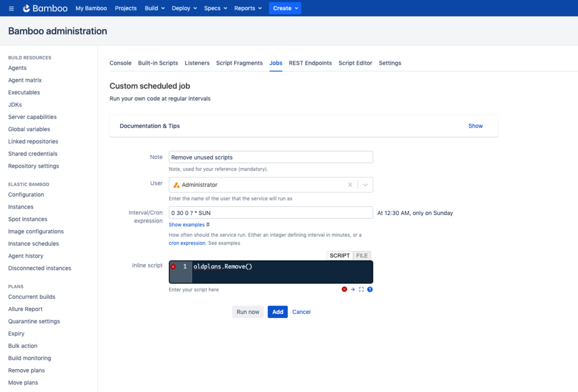Open the Script Editor tab
This screenshot has width=578, height=392.
tap(355, 63)
